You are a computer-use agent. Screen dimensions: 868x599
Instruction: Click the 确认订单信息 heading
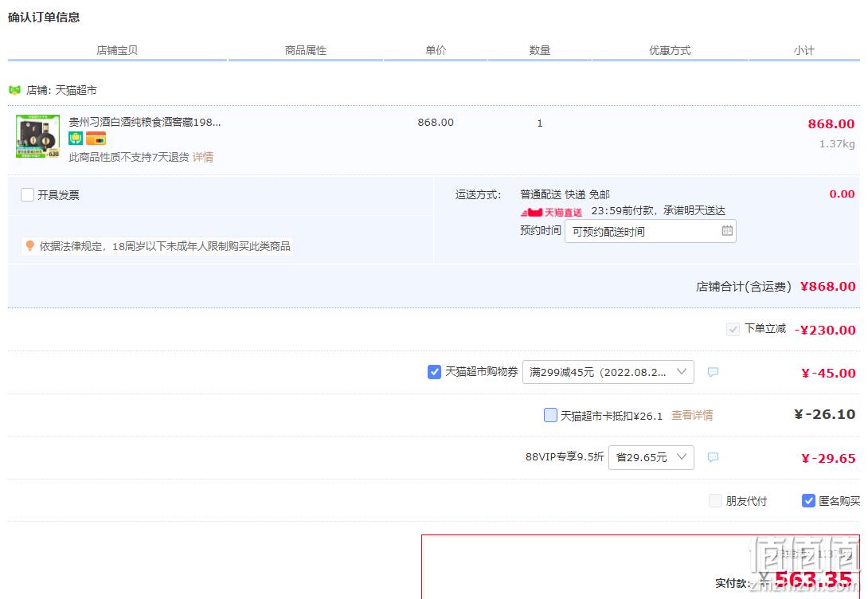(44, 18)
